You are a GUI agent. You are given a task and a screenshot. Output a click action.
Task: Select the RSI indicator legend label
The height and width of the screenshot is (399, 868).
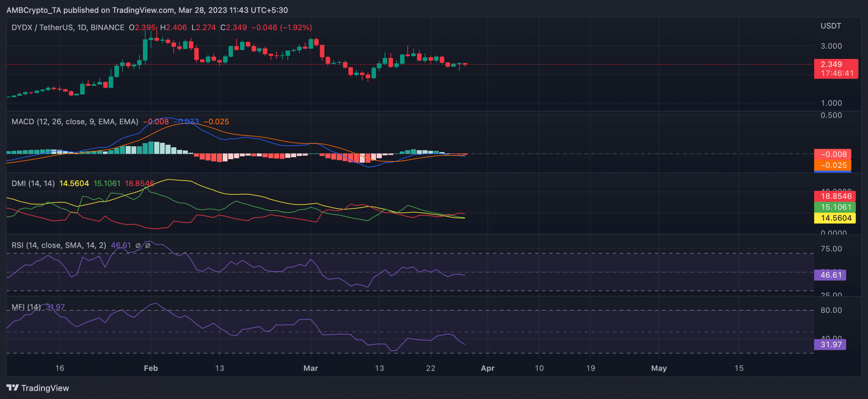pos(59,245)
